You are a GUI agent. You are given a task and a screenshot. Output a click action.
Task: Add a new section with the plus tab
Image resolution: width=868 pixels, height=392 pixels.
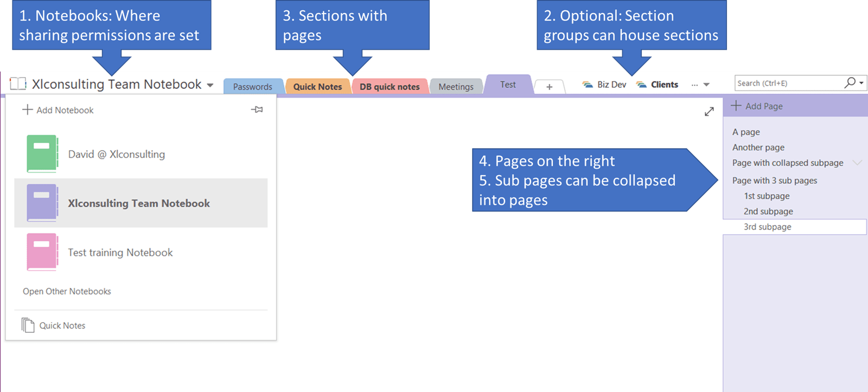click(x=549, y=87)
